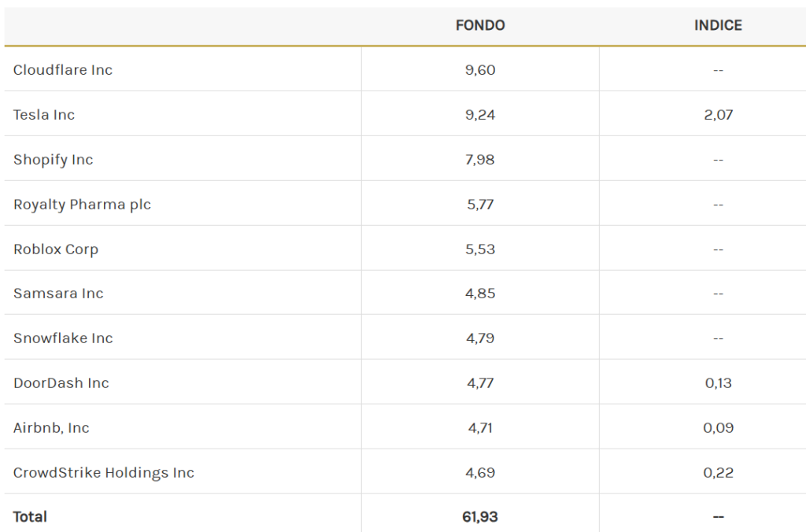Image resolution: width=806 pixels, height=532 pixels.
Task: Select CrowdStrike Holdings Inc entry
Action: coord(104,473)
